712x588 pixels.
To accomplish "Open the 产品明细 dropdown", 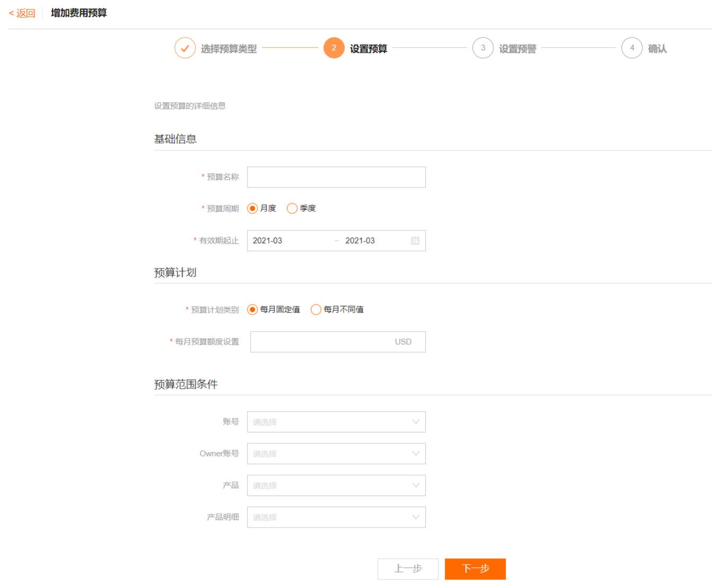I will click(x=336, y=517).
